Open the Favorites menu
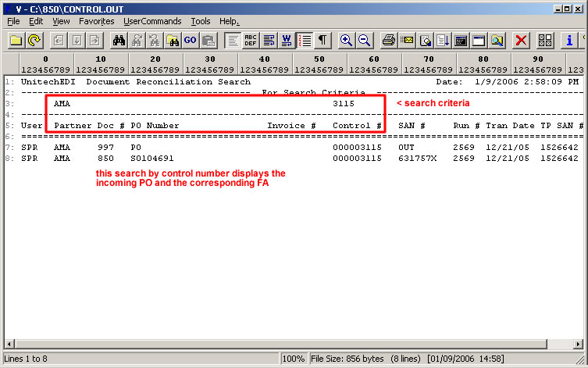The height and width of the screenshot is (368, 588). click(96, 21)
